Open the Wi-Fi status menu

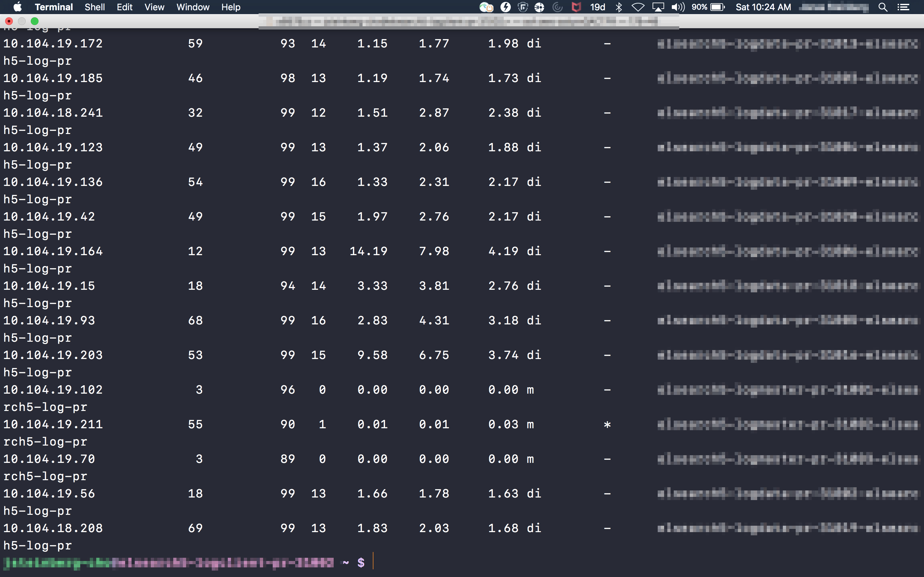[x=638, y=7]
